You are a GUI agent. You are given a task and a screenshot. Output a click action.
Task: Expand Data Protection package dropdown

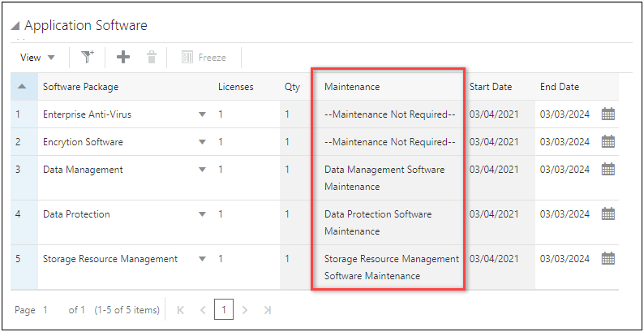[x=203, y=214]
